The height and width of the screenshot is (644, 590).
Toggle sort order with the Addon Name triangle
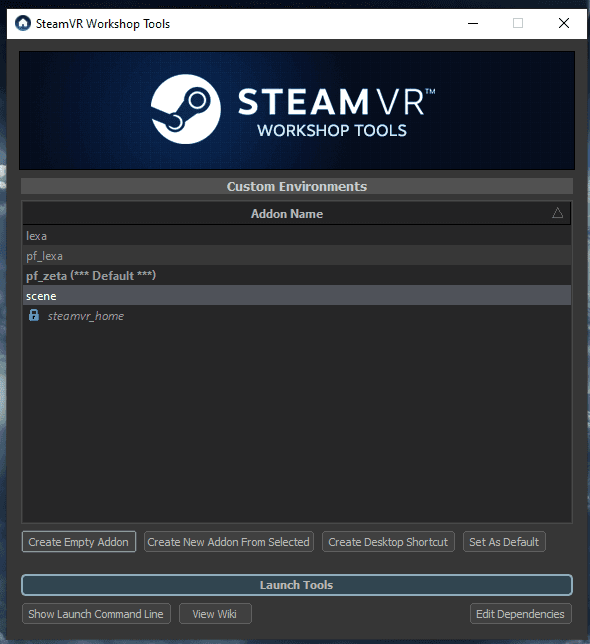point(557,213)
